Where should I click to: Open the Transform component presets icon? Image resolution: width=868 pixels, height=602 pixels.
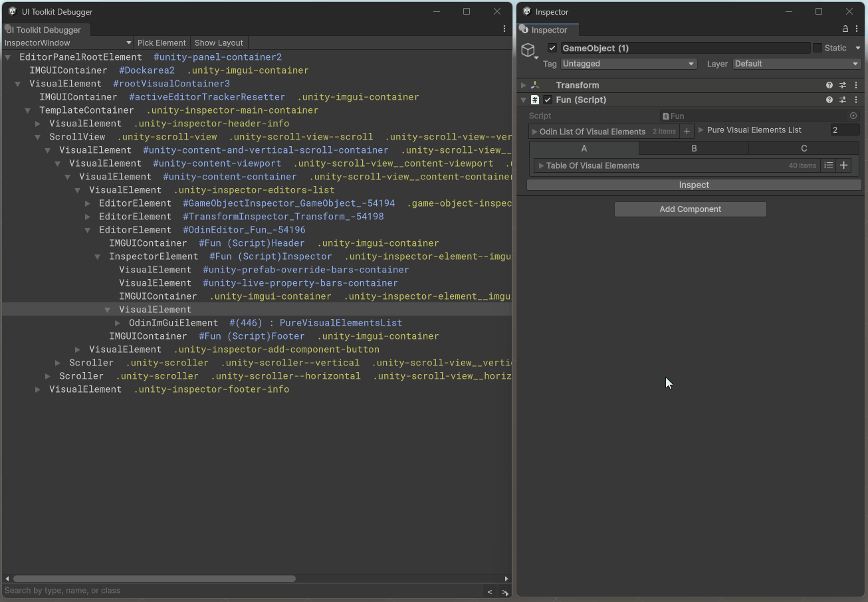[x=843, y=85]
